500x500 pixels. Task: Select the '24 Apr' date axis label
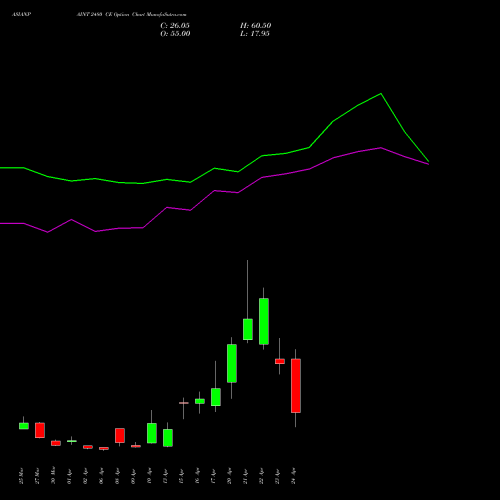tap(293, 476)
